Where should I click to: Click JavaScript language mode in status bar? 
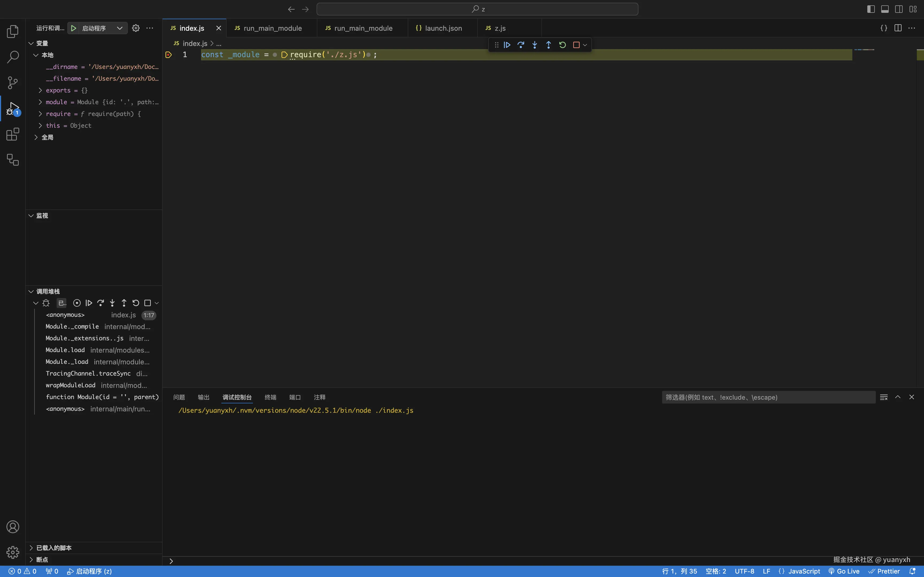(804, 571)
